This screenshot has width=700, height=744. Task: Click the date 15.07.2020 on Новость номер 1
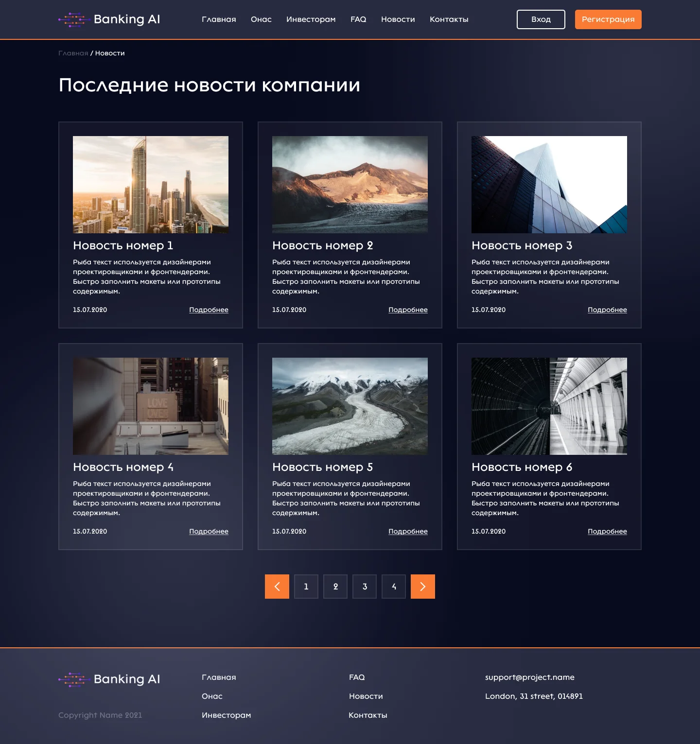(x=90, y=310)
